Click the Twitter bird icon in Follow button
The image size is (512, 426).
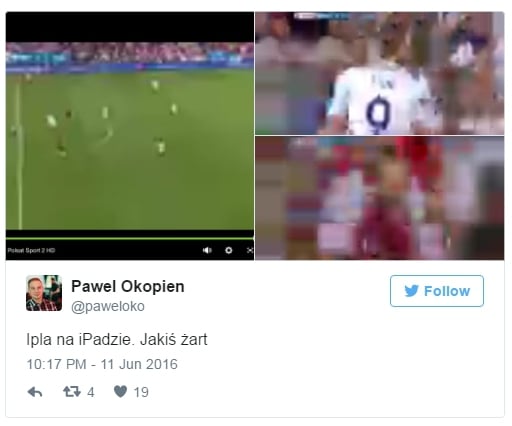pos(411,291)
